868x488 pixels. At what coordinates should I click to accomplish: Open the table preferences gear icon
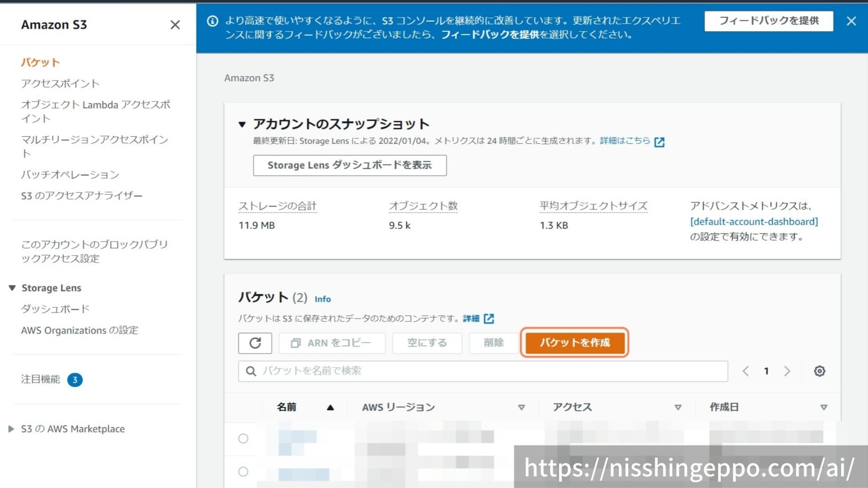pyautogui.click(x=819, y=371)
